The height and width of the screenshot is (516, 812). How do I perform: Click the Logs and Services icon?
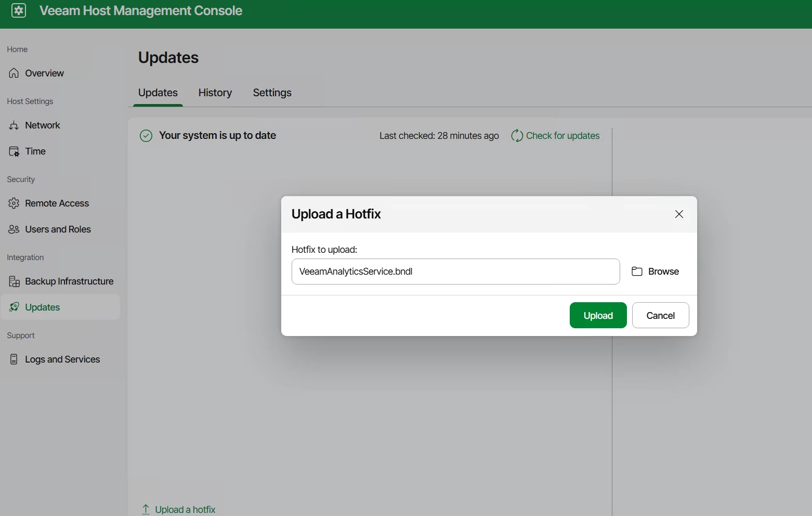14,359
